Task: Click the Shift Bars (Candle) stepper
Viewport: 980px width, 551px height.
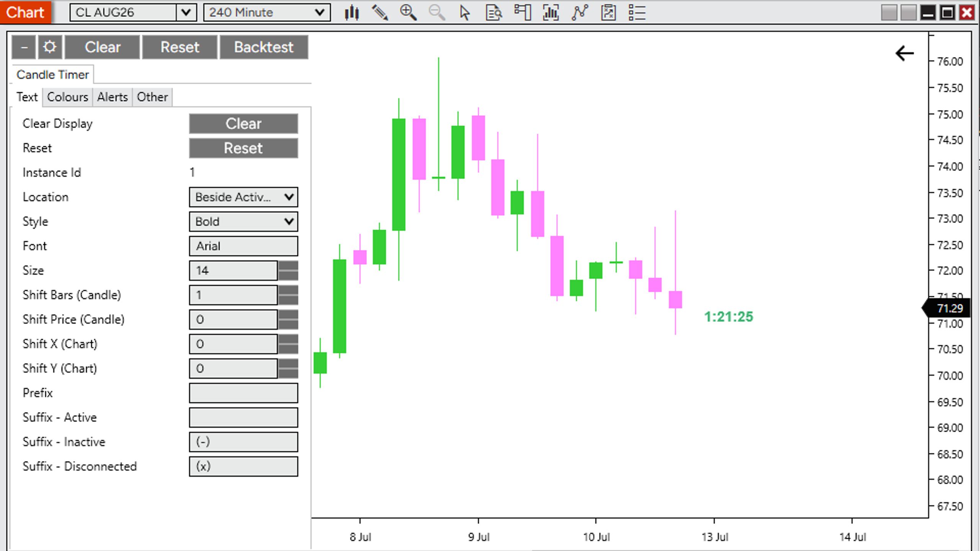Action: (x=288, y=295)
